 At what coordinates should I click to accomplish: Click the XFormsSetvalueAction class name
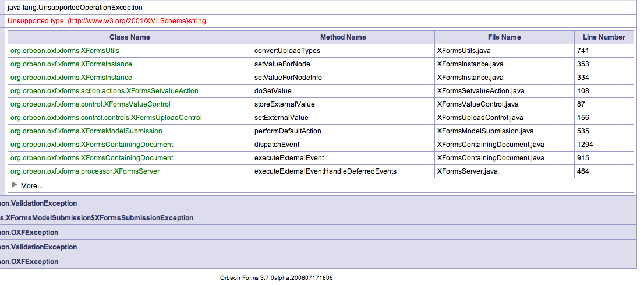tap(104, 91)
